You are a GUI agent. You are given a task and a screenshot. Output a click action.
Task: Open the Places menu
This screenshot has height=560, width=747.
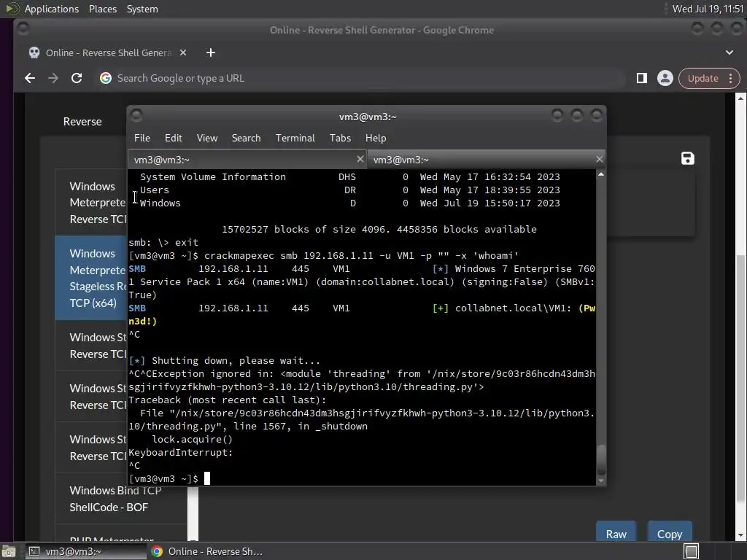pyautogui.click(x=102, y=9)
